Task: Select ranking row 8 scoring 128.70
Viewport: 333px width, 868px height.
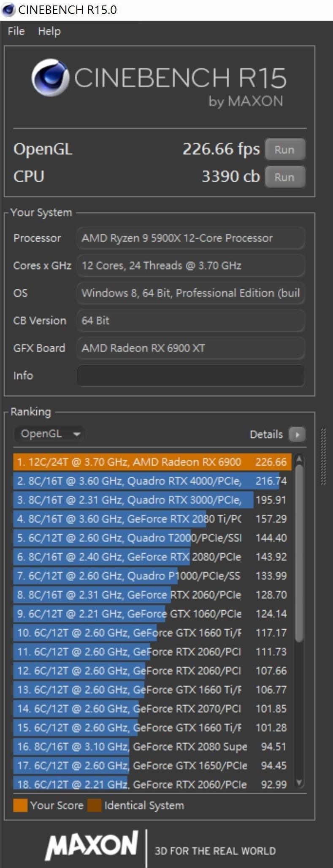Action: coord(152,595)
